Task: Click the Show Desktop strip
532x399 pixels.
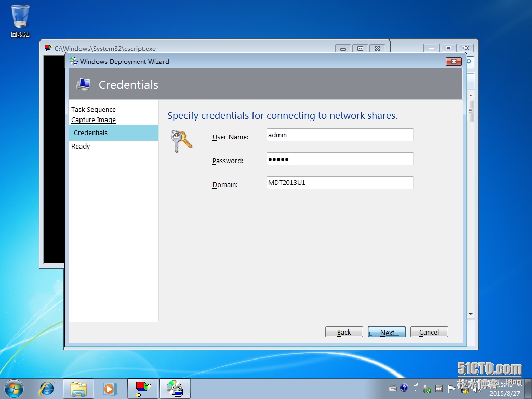Action: tap(529, 389)
